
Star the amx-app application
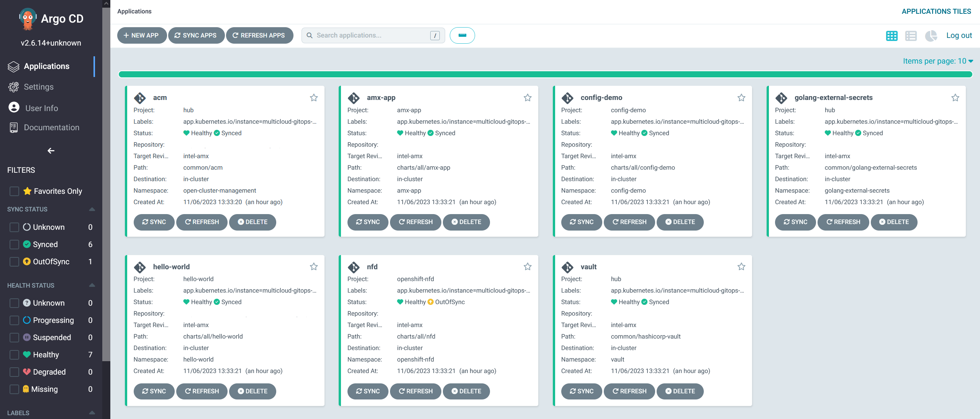pyautogui.click(x=528, y=98)
